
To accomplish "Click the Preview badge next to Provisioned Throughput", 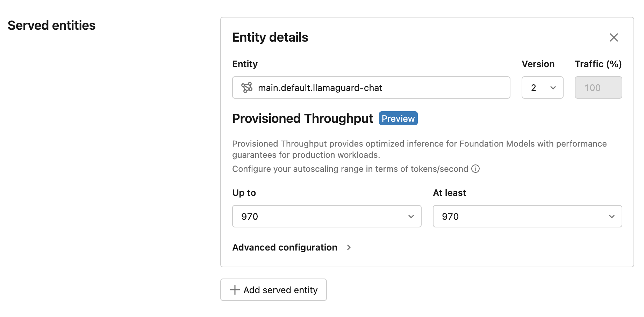I will coord(398,118).
